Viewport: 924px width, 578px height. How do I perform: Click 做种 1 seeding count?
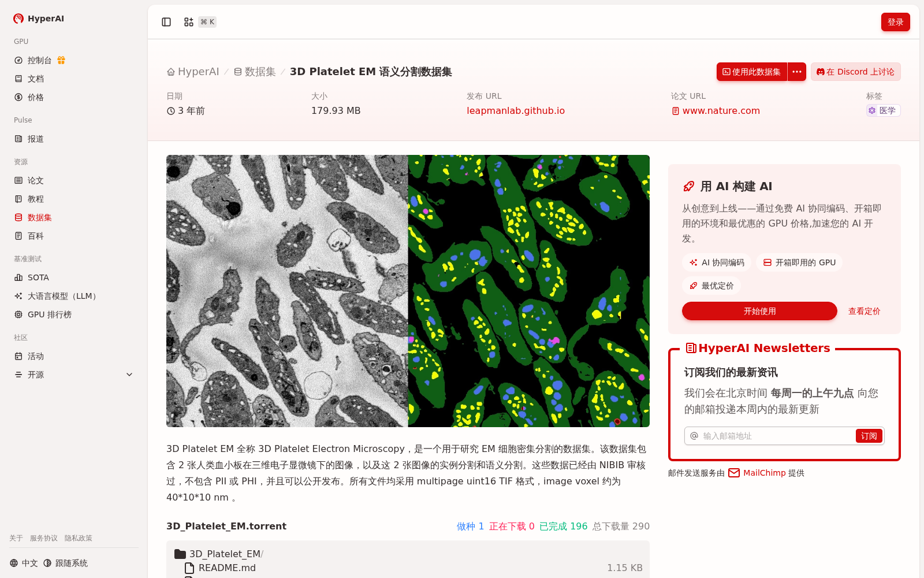(470, 526)
